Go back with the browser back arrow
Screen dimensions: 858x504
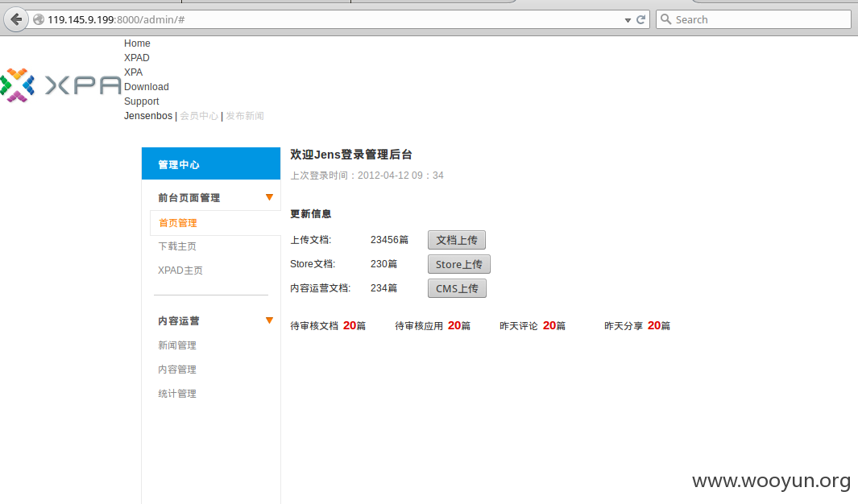(16, 19)
